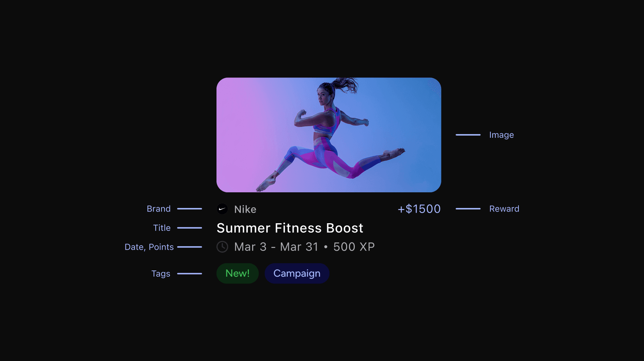Click the connector line next to Brand
The height and width of the screenshot is (361, 644).
coord(190,209)
